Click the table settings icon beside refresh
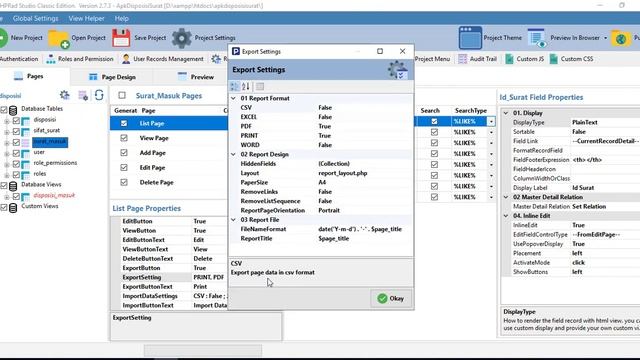Viewport: 640px width, 360px height. pyautogui.click(x=83, y=96)
